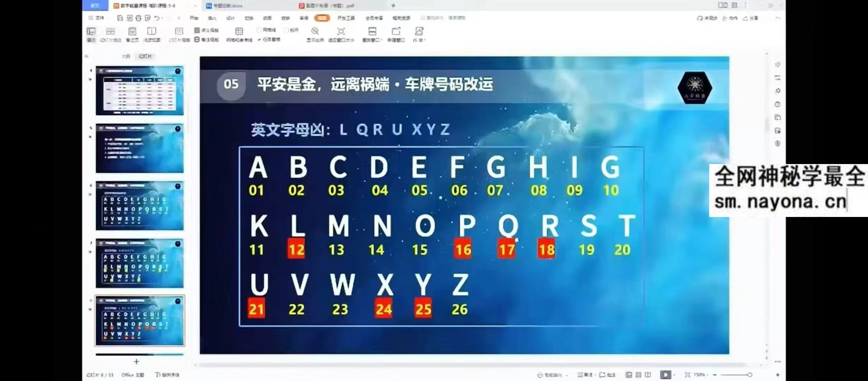Open Grid and Guides settings

pyautogui.click(x=239, y=34)
